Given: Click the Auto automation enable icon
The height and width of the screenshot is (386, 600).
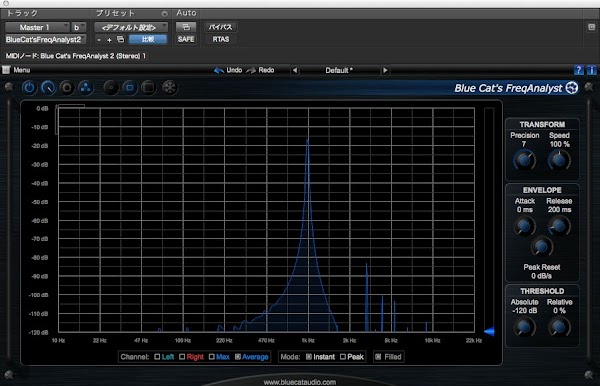Looking at the screenshot, I should click(x=186, y=27).
